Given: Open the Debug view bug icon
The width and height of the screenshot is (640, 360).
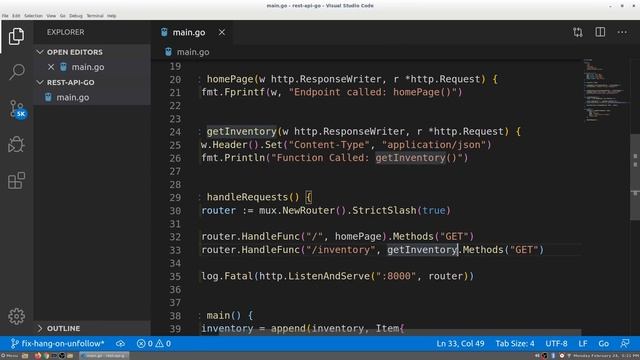Looking at the screenshot, I should [x=16, y=144].
